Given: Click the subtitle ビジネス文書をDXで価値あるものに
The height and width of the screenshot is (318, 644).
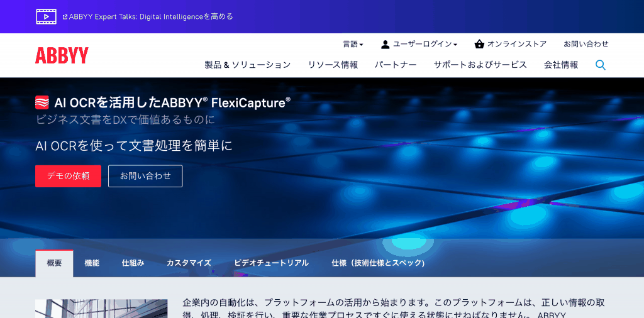Looking at the screenshot, I should [x=125, y=120].
